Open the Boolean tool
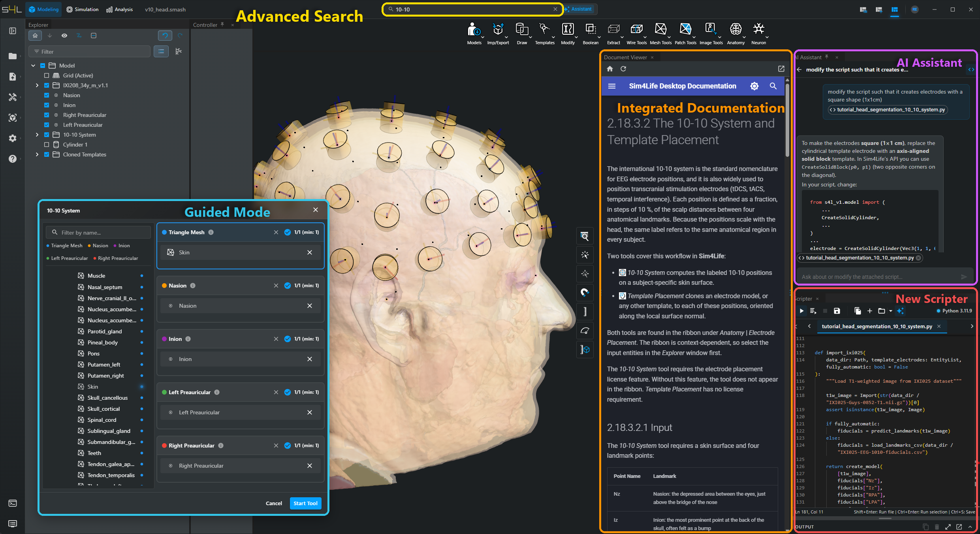Screen dimensions: 980x534 [591, 33]
